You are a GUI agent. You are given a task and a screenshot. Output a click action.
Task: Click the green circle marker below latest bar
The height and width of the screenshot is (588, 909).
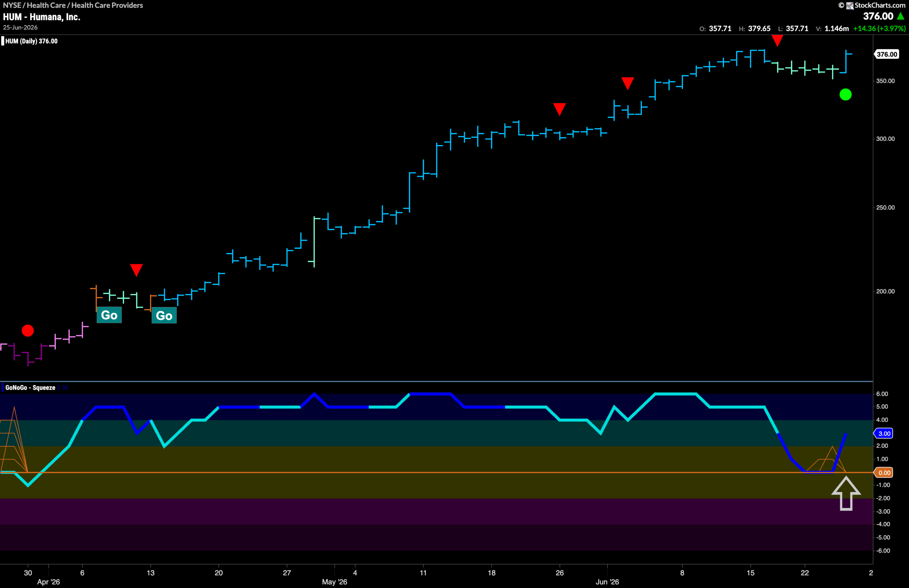[845, 94]
